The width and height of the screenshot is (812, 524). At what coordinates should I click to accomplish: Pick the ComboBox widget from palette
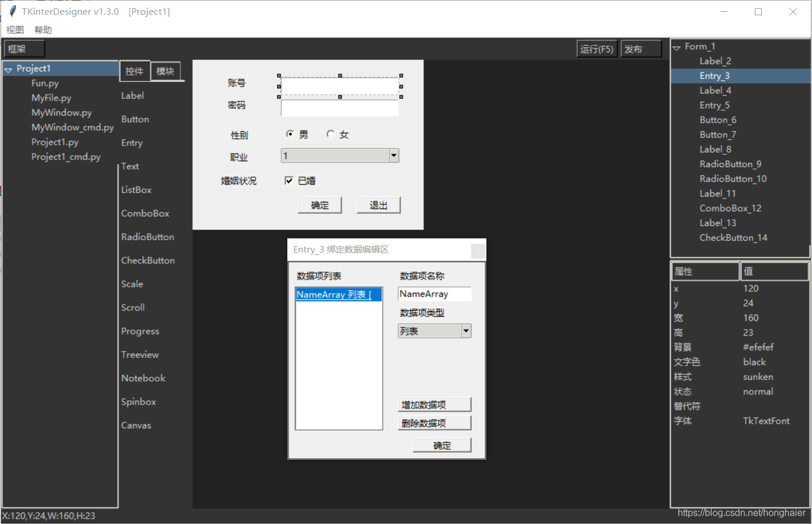point(145,213)
